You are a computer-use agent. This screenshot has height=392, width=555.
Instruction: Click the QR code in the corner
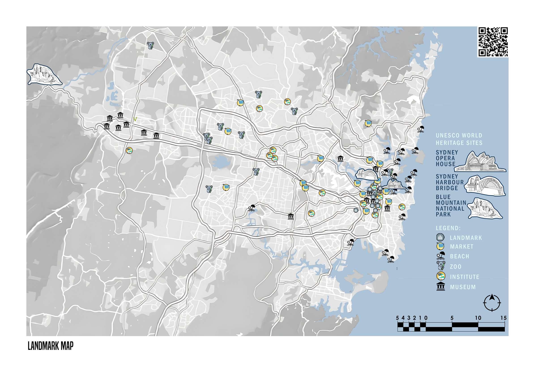(x=493, y=42)
